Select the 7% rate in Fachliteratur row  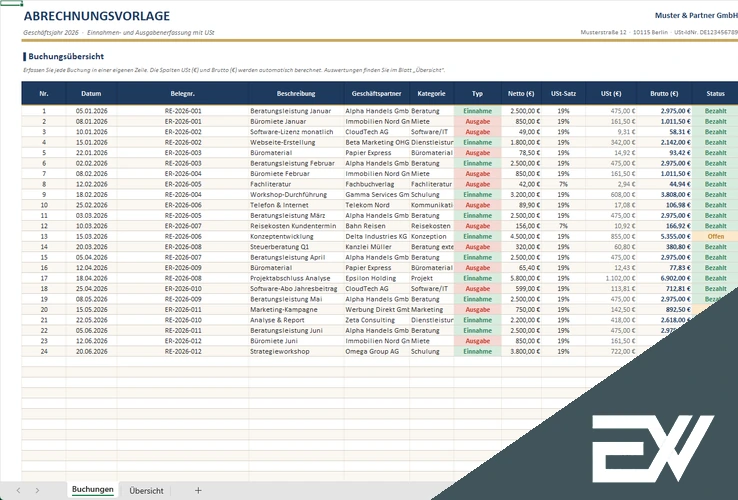(563, 184)
